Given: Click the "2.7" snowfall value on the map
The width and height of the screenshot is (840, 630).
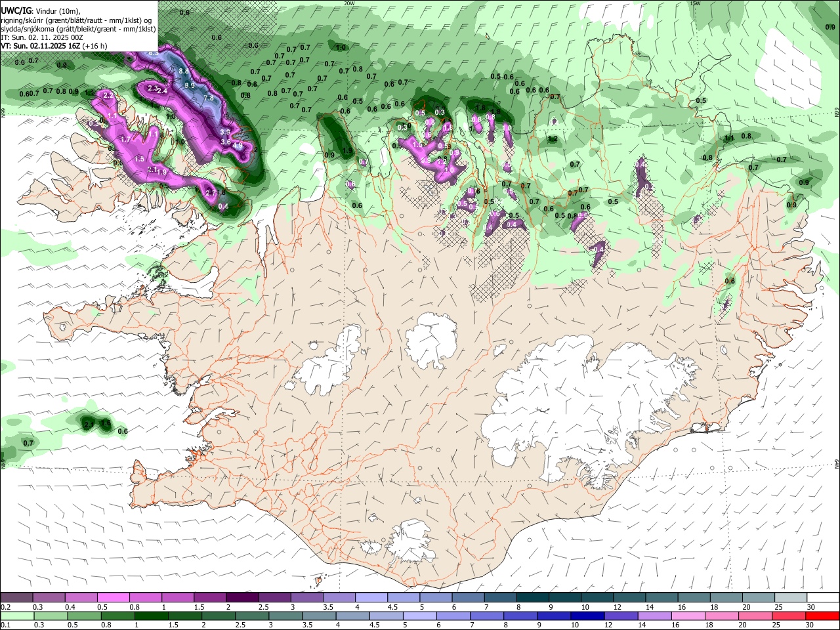Looking at the screenshot, I should click(x=210, y=193).
